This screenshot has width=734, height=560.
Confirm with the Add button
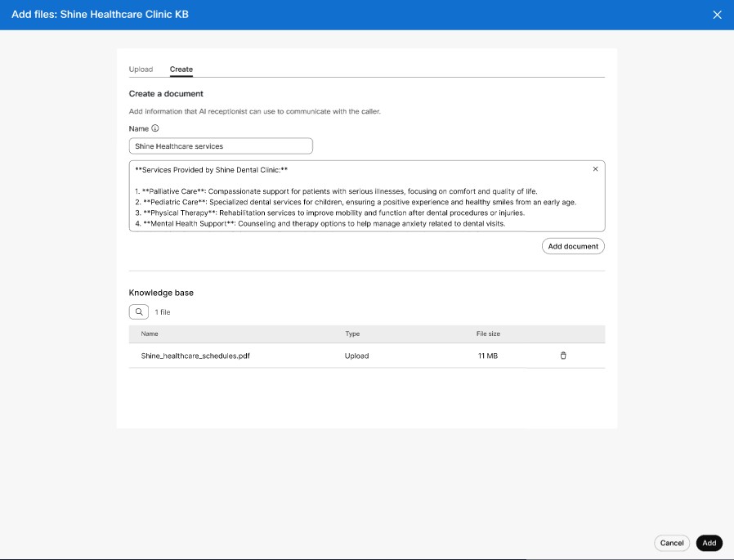pyautogui.click(x=709, y=543)
